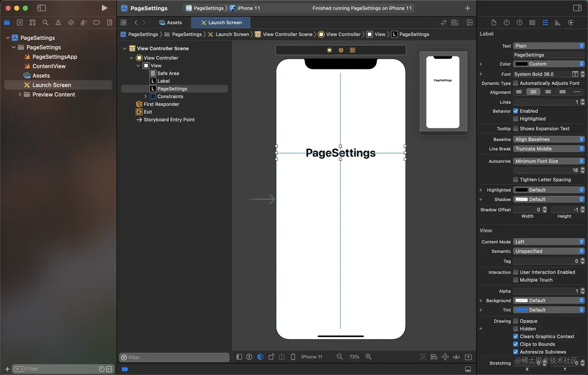Open the Connections inspector arrow icon
588x375 pixels.
point(571,23)
